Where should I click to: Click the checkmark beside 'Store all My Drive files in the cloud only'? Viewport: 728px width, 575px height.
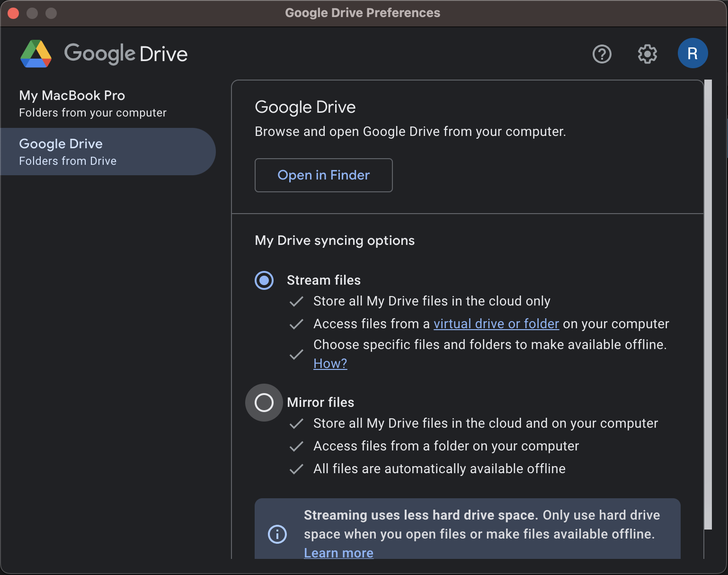click(x=296, y=302)
